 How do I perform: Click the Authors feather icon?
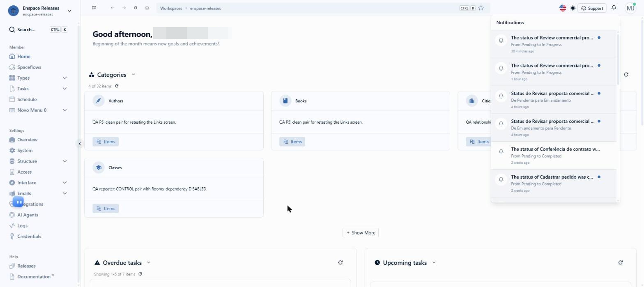coord(99,101)
